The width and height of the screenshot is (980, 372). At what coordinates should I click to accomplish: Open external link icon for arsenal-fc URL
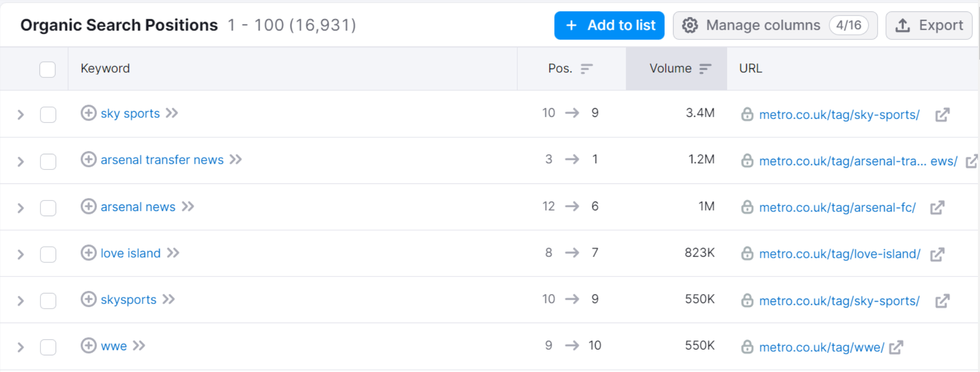[x=937, y=208]
